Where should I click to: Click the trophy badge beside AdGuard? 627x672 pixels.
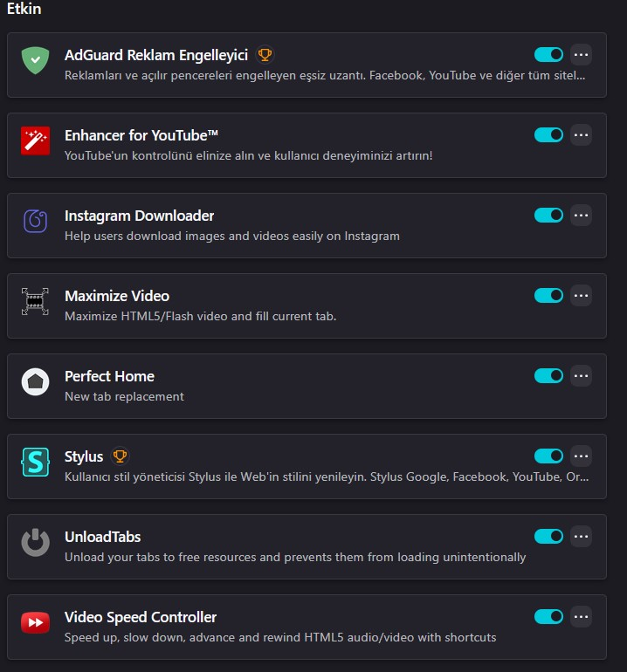tap(265, 55)
